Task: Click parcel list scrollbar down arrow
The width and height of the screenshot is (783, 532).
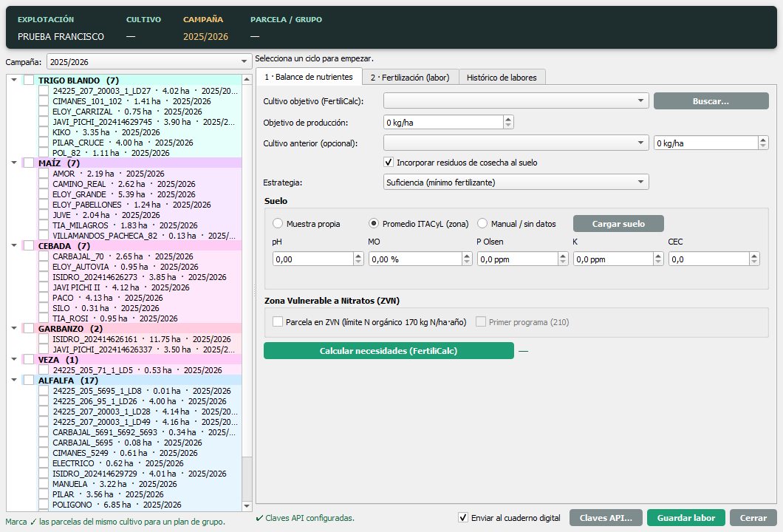Action: [247, 505]
